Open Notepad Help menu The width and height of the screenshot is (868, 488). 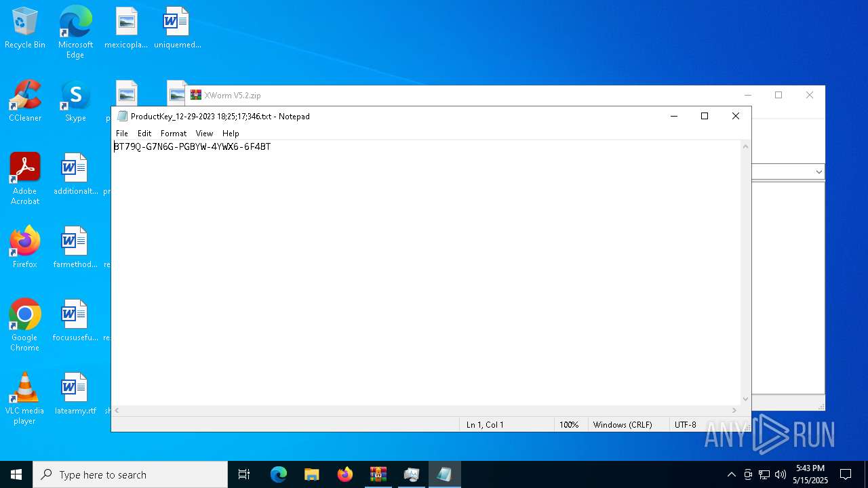(x=231, y=134)
